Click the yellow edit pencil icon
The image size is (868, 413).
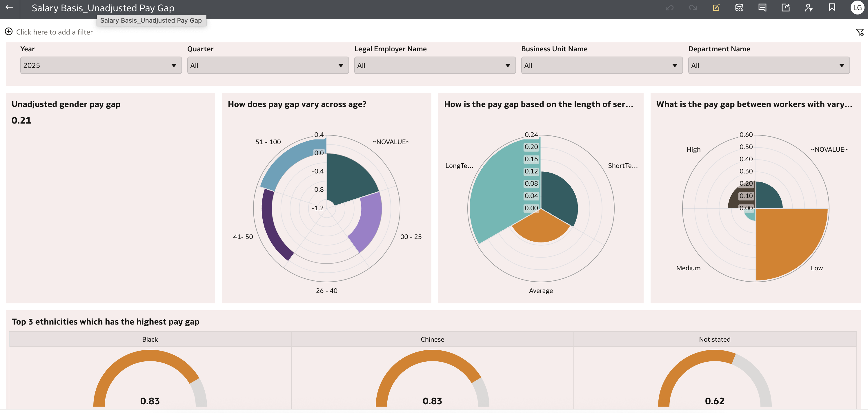[x=716, y=8]
